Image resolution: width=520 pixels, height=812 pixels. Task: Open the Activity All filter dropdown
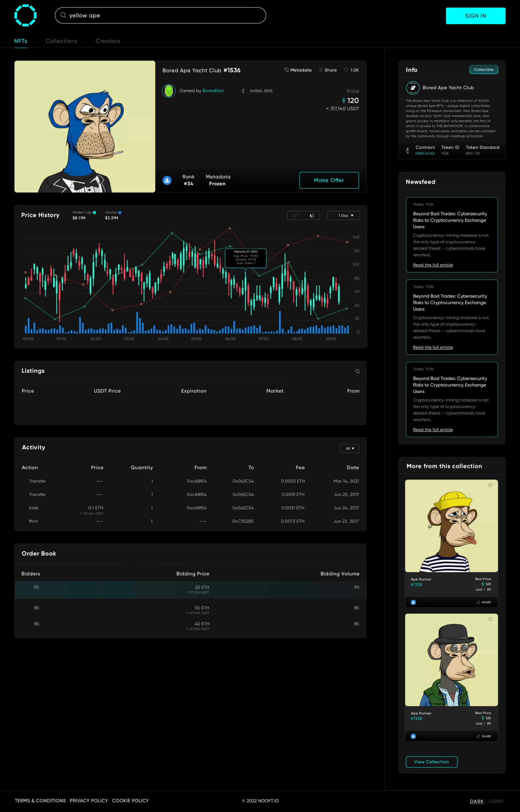click(x=349, y=448)
